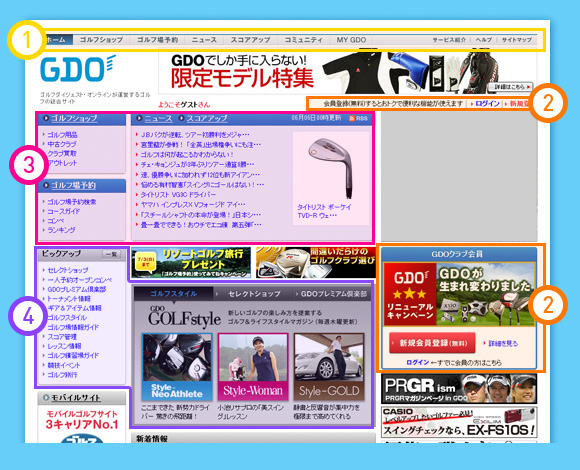Viewport: 580px width, 470px height.
Task: Click arrow icon beside ゴルフ場予約 header
Action: pyautogui.click(x=46, y=185)
